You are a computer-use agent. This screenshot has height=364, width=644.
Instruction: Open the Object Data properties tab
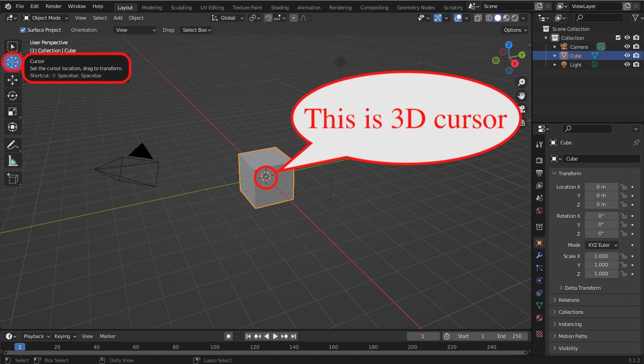pos(539,305)
